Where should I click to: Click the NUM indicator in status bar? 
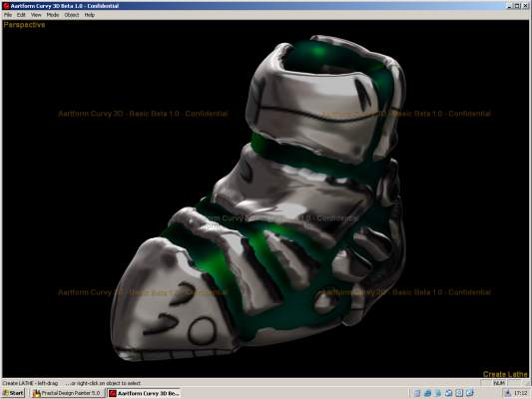tap(499, 383)
